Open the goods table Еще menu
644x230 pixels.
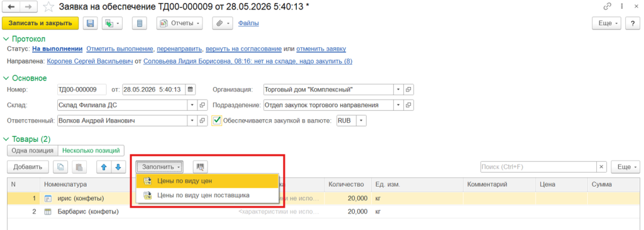[626, 166]
